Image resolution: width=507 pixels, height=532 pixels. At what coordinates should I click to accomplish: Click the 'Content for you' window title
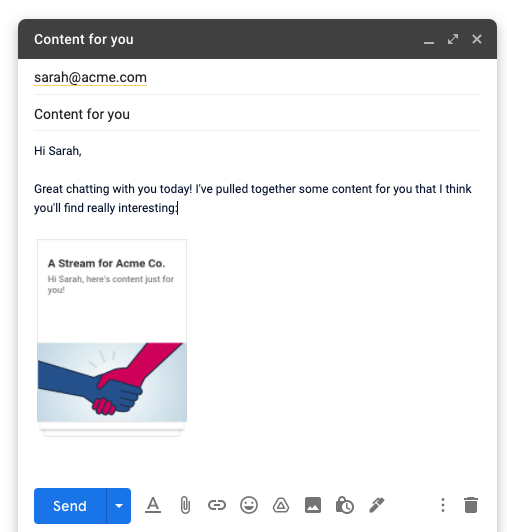pos(84,39)
